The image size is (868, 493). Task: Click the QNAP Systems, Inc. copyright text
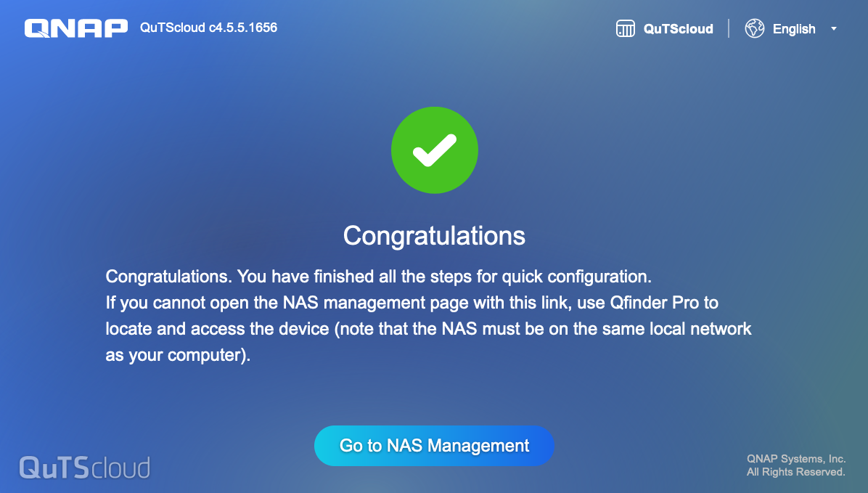point(796,459)
